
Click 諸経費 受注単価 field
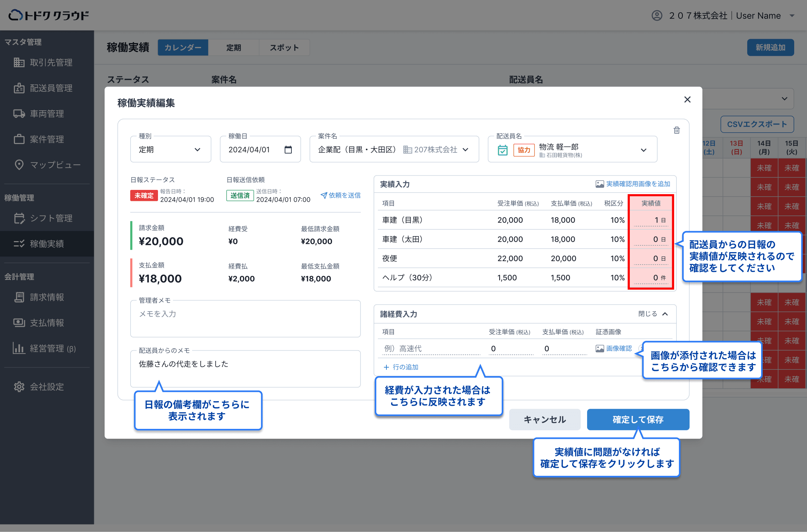coord(511,349)
